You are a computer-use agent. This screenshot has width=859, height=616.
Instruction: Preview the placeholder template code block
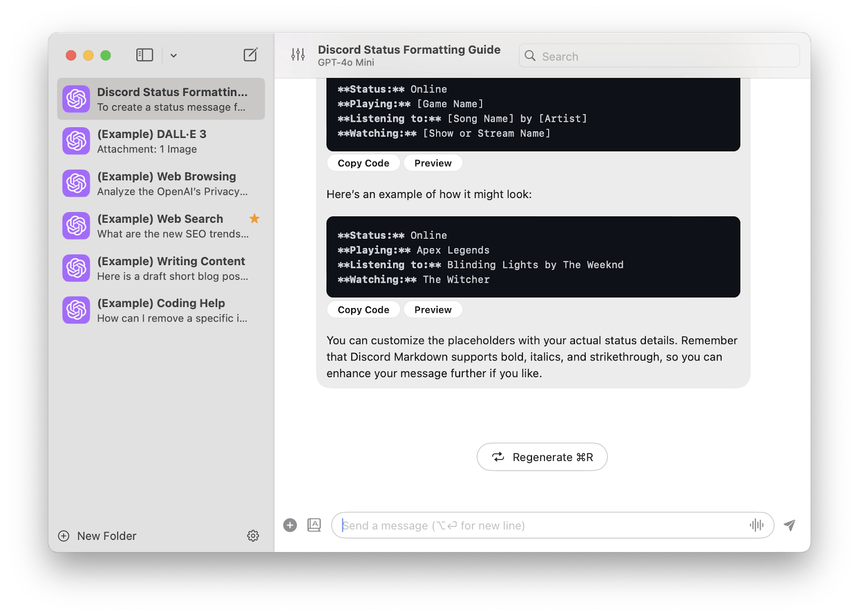433,163
